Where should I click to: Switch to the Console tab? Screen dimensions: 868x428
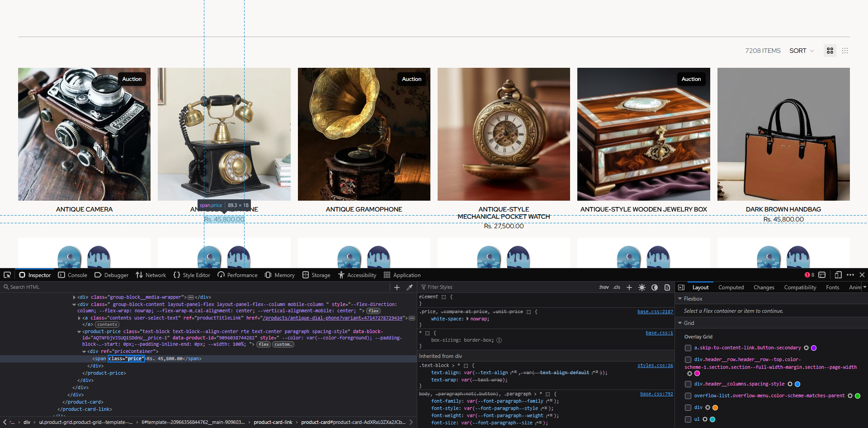72,275
